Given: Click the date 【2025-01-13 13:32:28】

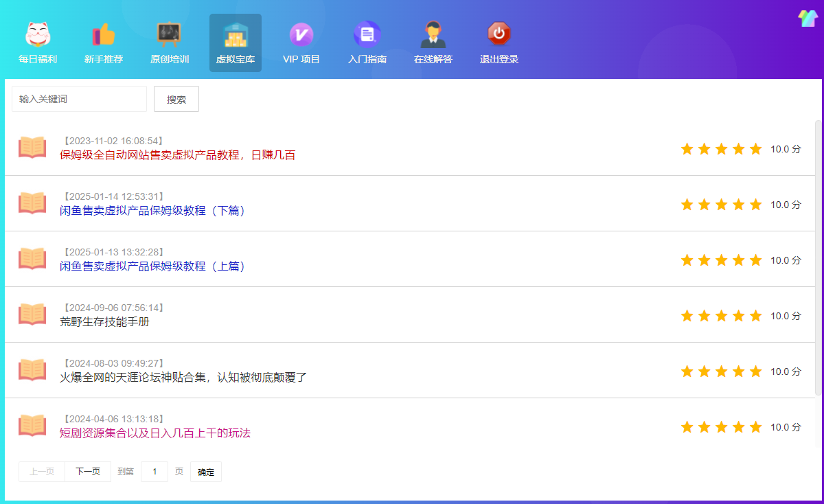Looking at the screenshot, I should (113, 252).
